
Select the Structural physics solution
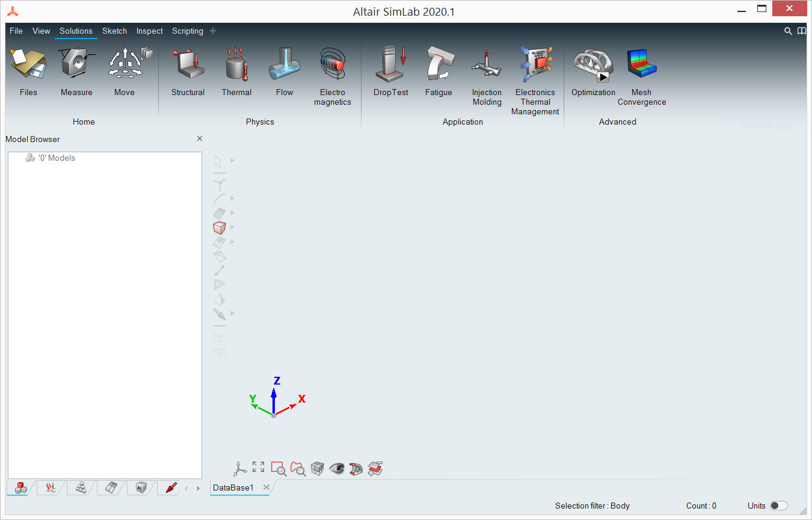[188, 72]
